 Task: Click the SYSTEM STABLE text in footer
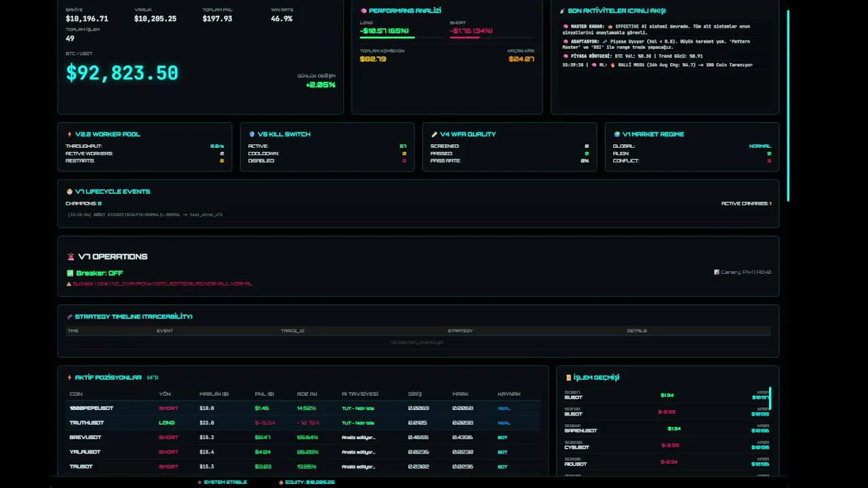click(x=225, y=482)
